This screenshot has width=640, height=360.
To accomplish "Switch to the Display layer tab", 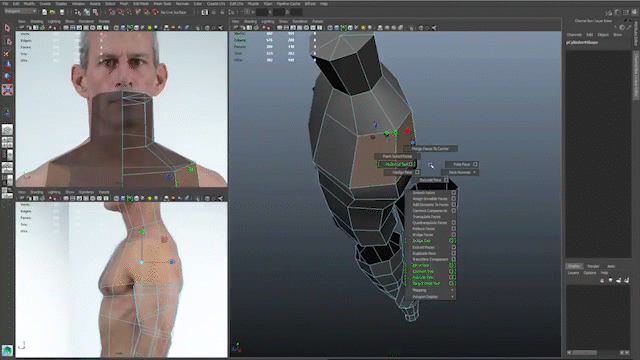I will (x=574, y=266).
